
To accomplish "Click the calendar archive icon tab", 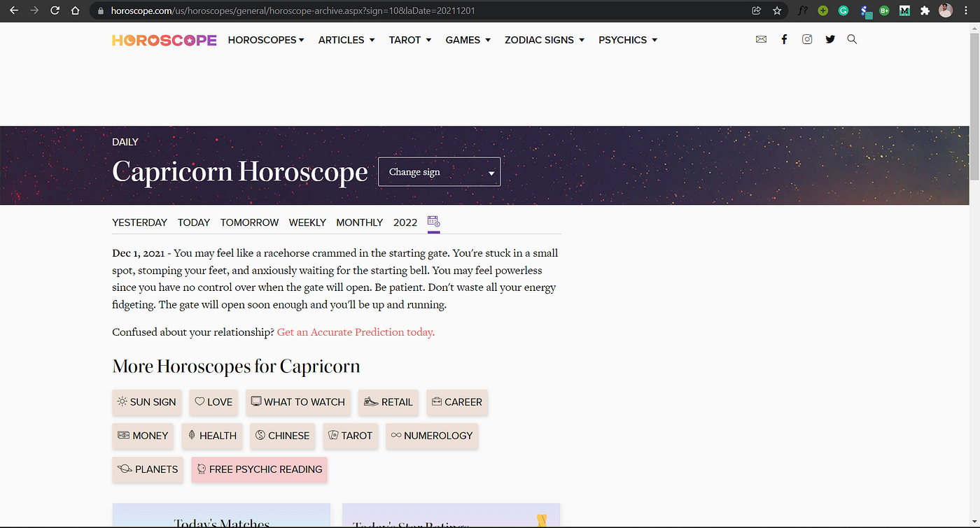I will click(x=433, y=222).
